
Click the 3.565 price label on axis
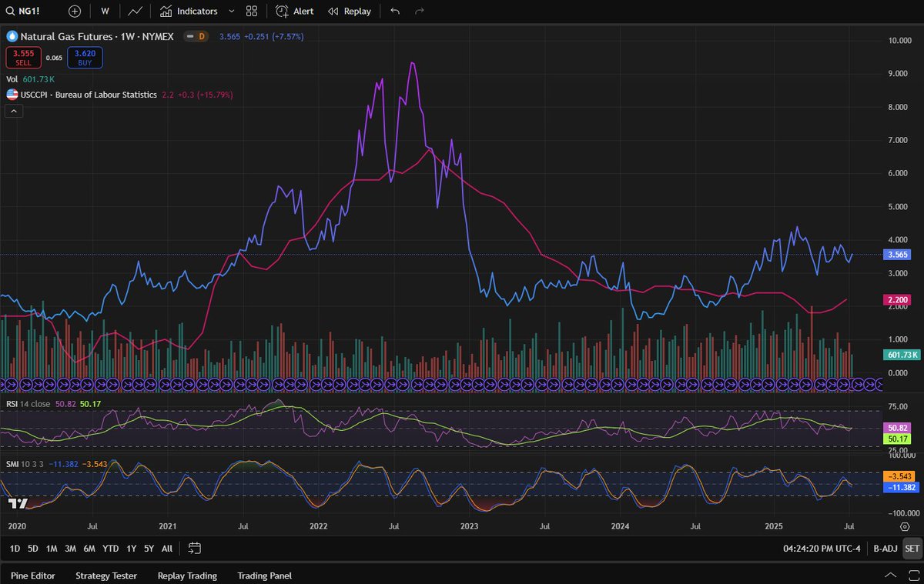tap(899, 255)
